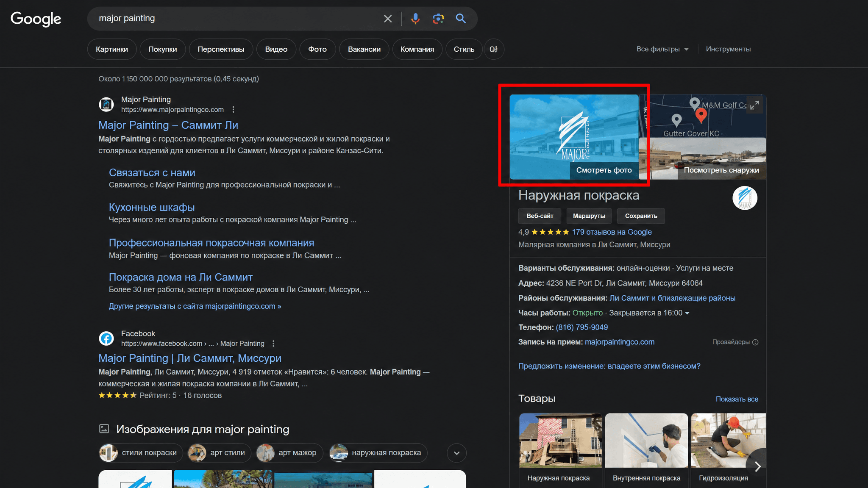This screenshot has height=488, width=868.
Task: Open the Внутренняя покраска product card
Action: coord(646,450)
